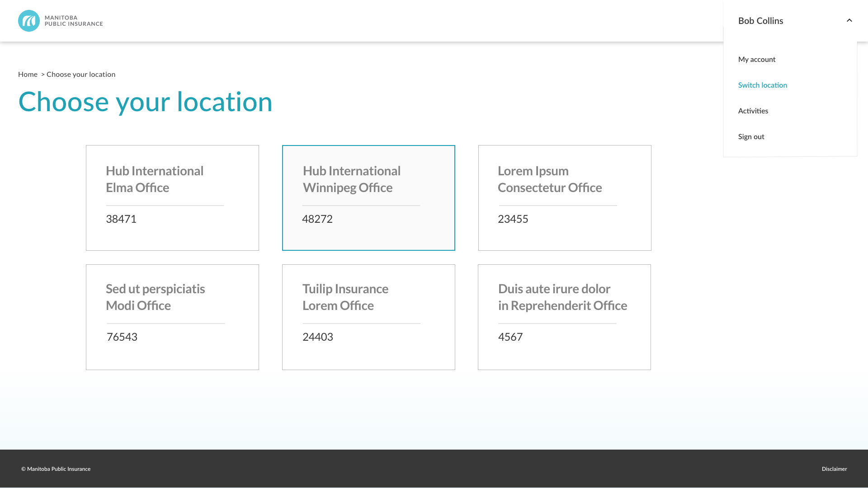Collapse the Bob Collins menu chevron

click(x=849, y=20)
